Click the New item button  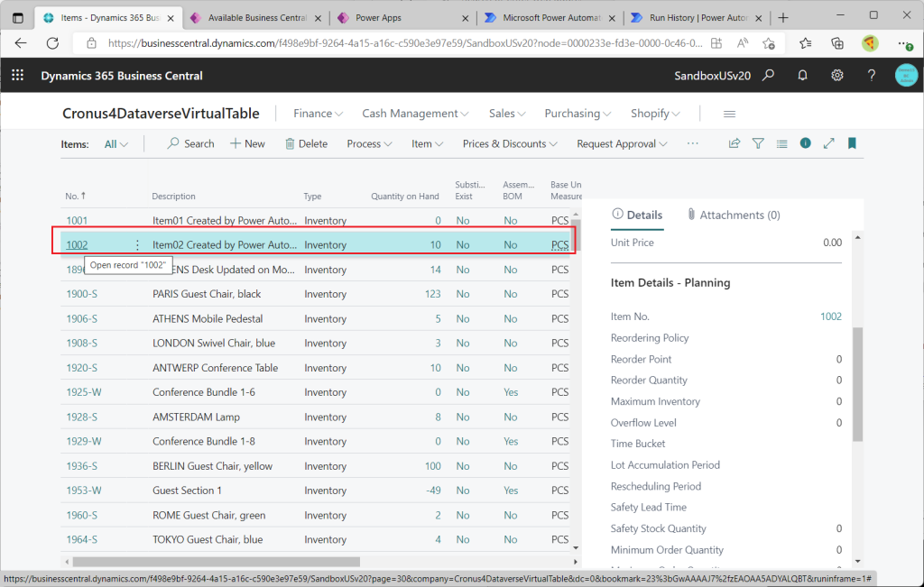[247, 143]
